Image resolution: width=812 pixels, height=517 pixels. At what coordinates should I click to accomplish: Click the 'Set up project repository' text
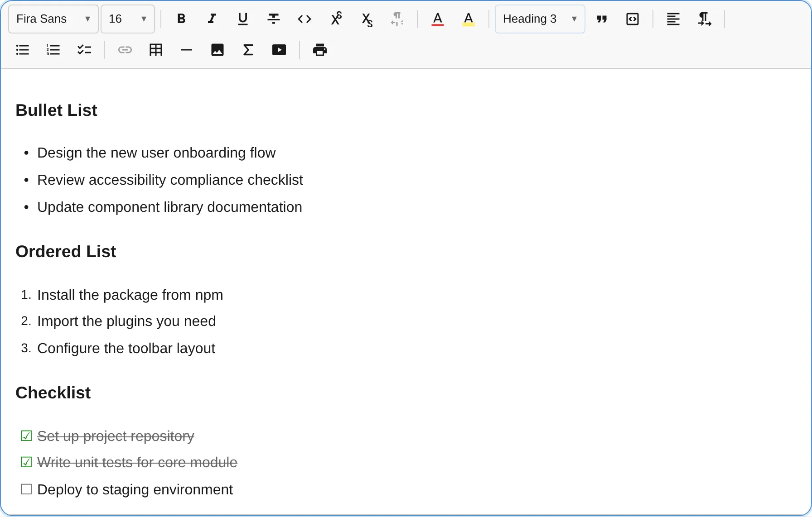click(116, 436)
